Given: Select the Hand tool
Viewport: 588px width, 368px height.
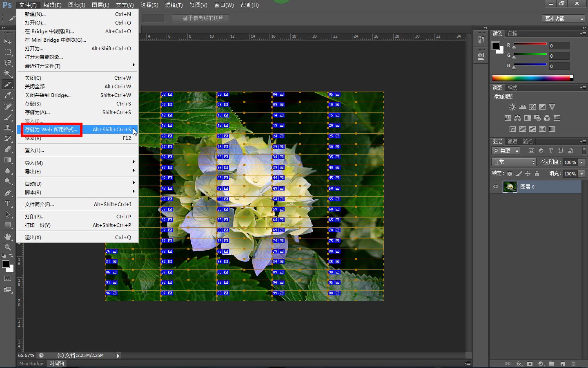Looking at the screenshot, I should 8,237.
